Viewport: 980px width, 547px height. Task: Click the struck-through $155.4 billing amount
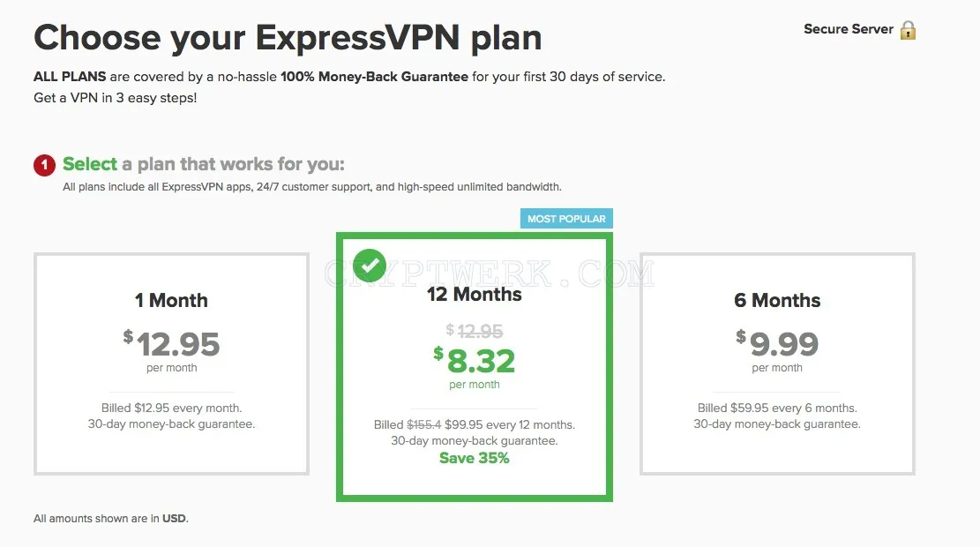(423, 425)
